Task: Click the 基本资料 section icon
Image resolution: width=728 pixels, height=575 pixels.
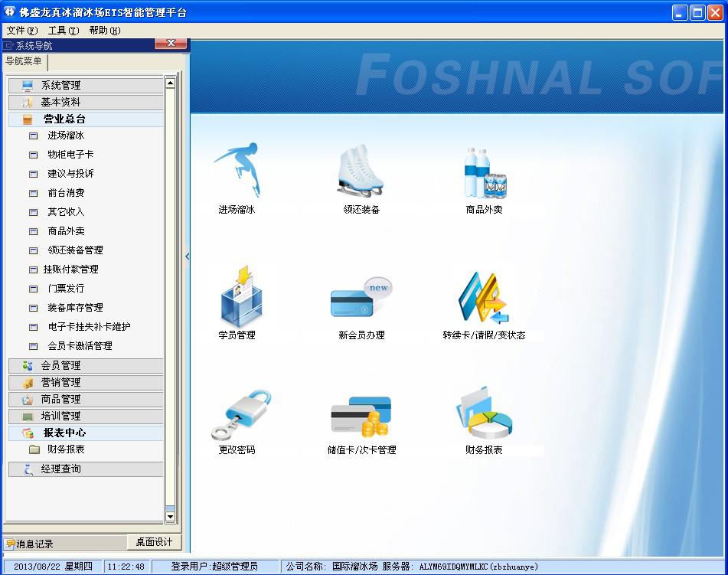Action: tap(28, 102)
